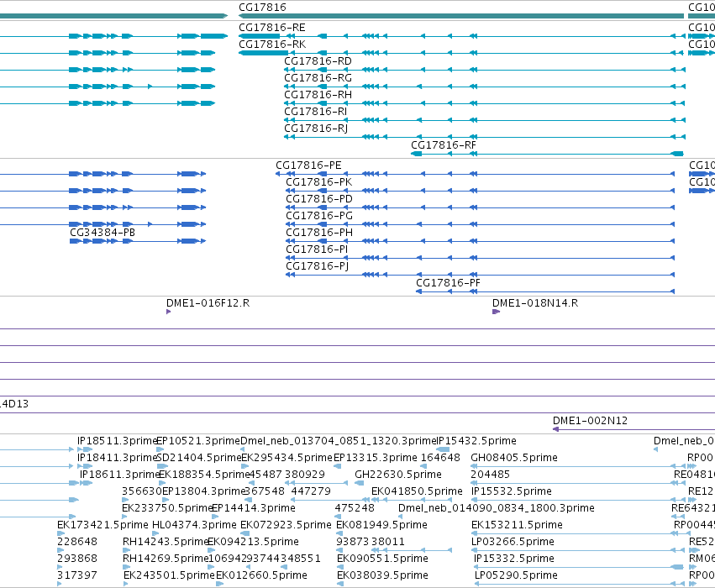
Task: Select the CG17816 gene span bar
Action: point(461,17)
